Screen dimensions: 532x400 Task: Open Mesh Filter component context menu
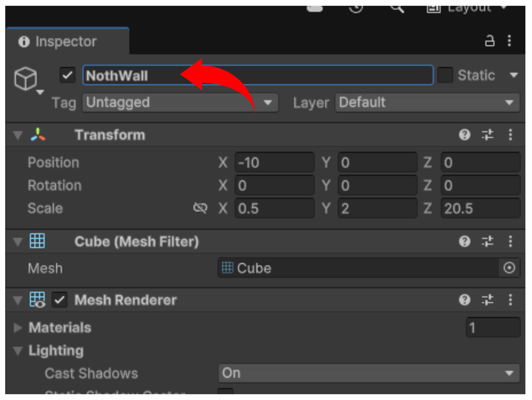click(510, 241)
